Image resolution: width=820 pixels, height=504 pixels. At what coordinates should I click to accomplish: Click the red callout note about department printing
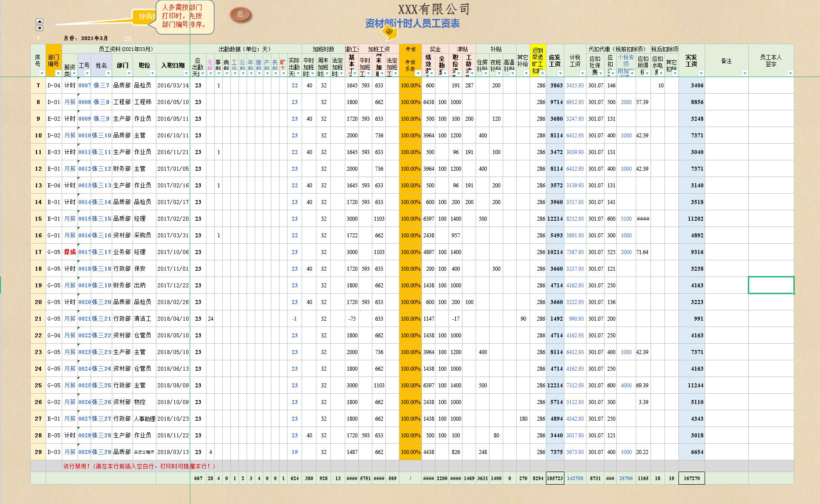pos(185,17)
